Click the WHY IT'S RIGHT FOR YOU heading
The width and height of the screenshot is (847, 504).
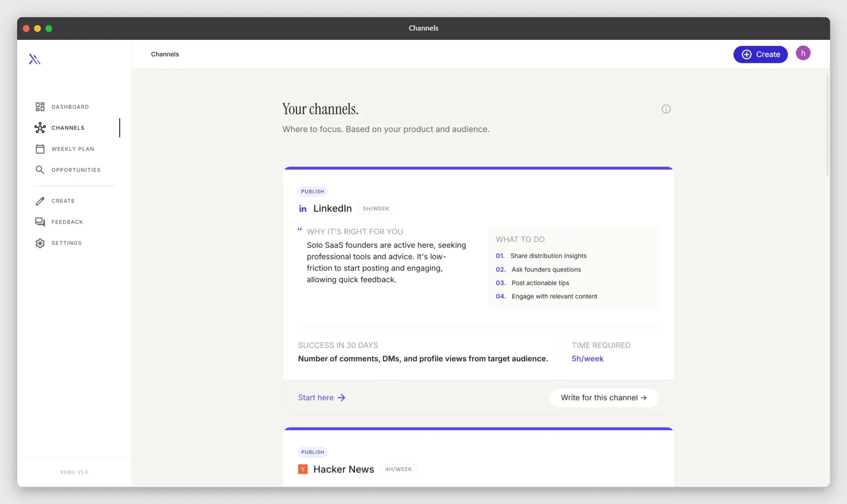coord(354,232)
